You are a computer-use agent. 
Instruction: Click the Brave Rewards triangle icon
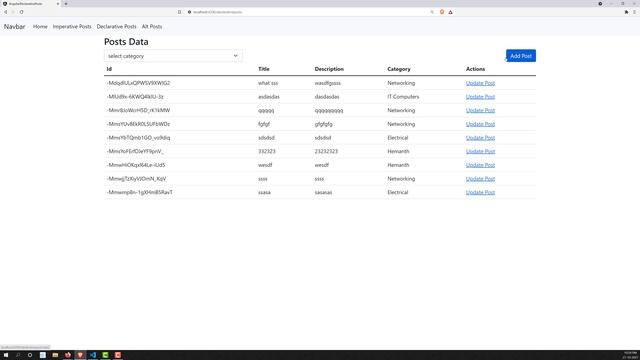(450, 12)
